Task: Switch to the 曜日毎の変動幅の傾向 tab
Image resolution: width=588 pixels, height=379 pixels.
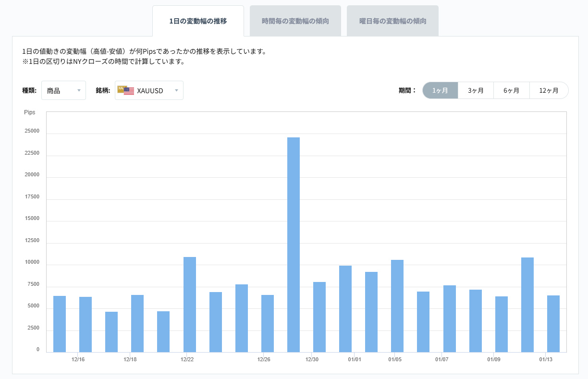Action: click(392, 21)
